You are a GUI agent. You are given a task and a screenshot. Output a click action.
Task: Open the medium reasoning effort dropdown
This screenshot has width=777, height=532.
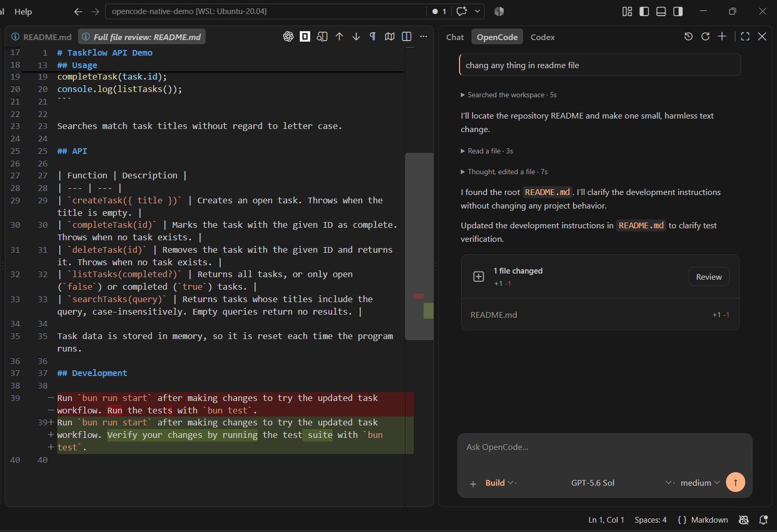700,483
